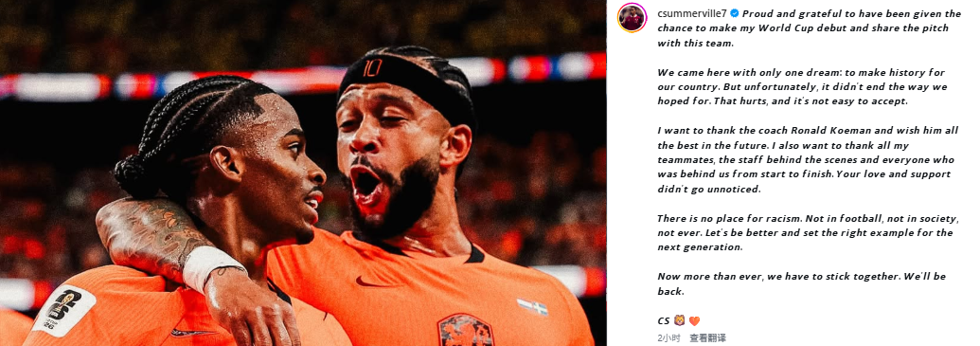Click the Nike swoosh on the orange shirt
This screenshot has width=980, height=346.
(375, 282)
